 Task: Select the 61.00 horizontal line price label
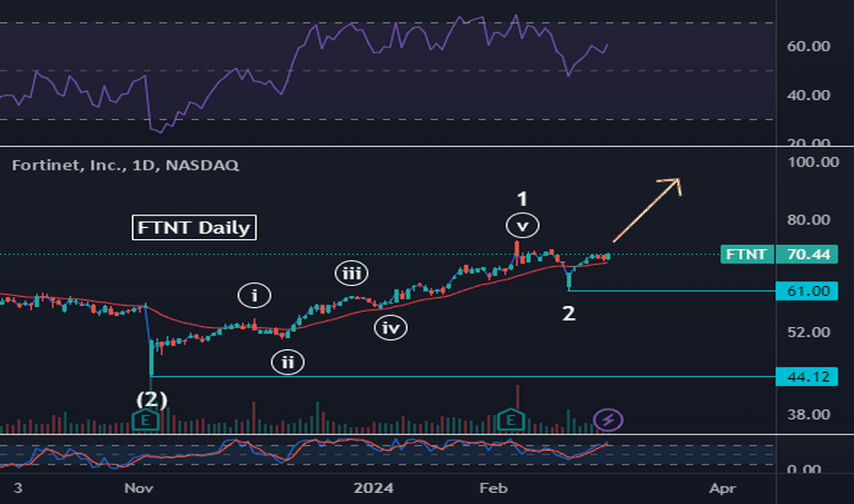(x=807, y=291)
